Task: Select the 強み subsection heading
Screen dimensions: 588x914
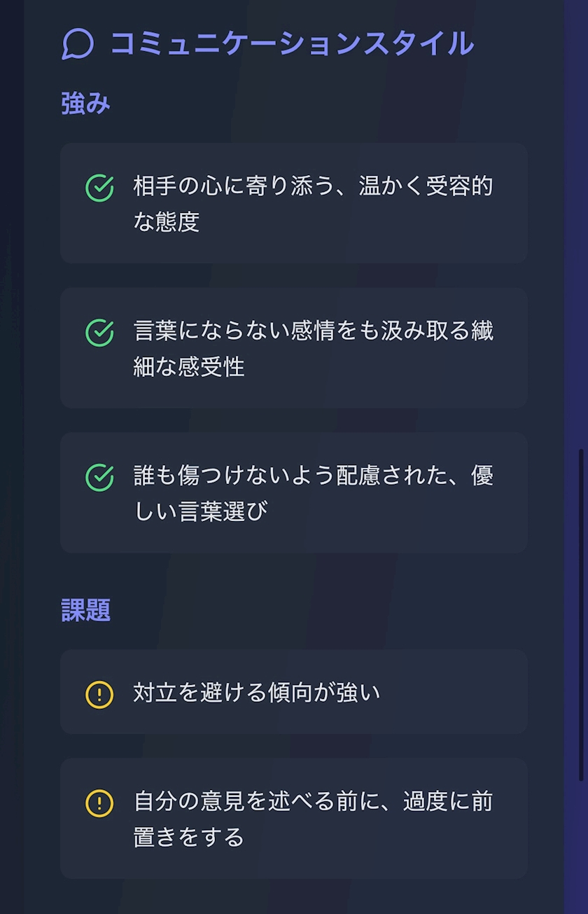Action: click(x=85, y=104)
